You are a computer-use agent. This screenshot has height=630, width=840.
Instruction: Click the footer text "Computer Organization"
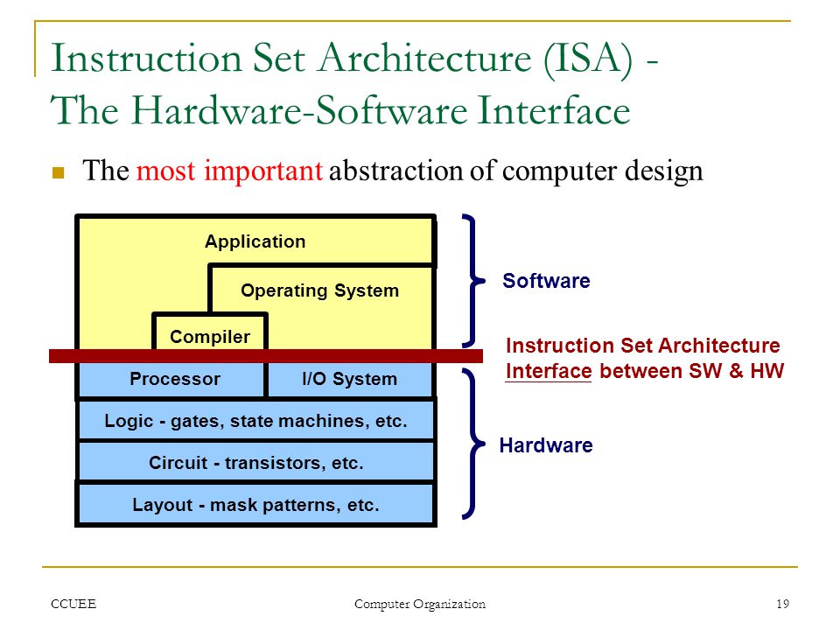coord(420,605)
